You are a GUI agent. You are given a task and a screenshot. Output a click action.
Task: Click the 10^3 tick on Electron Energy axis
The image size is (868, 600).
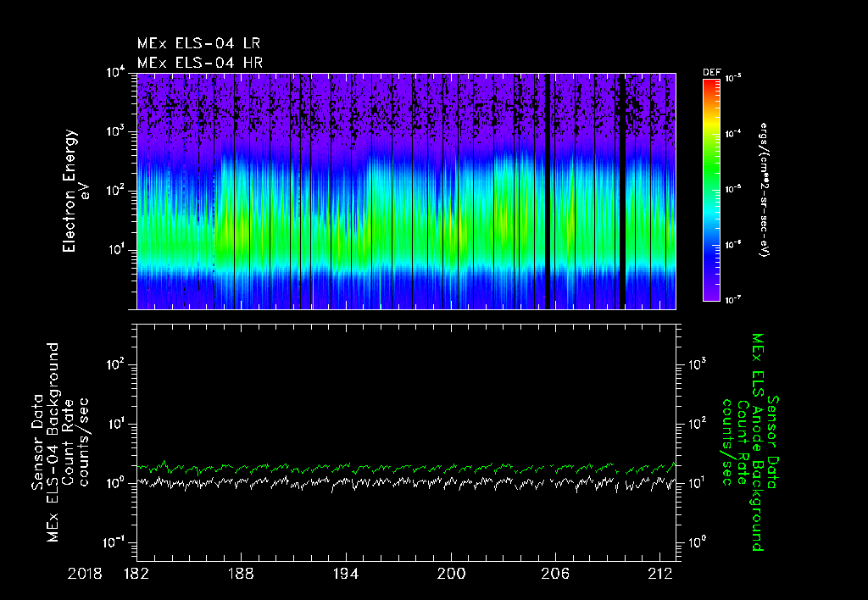pos(115,131)
